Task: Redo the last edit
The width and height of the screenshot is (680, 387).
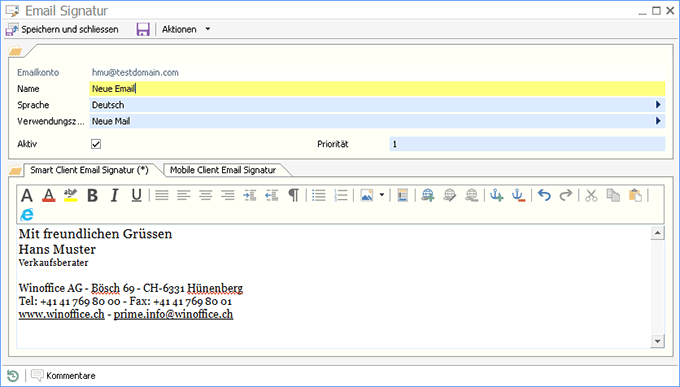Action: [566, 196]
